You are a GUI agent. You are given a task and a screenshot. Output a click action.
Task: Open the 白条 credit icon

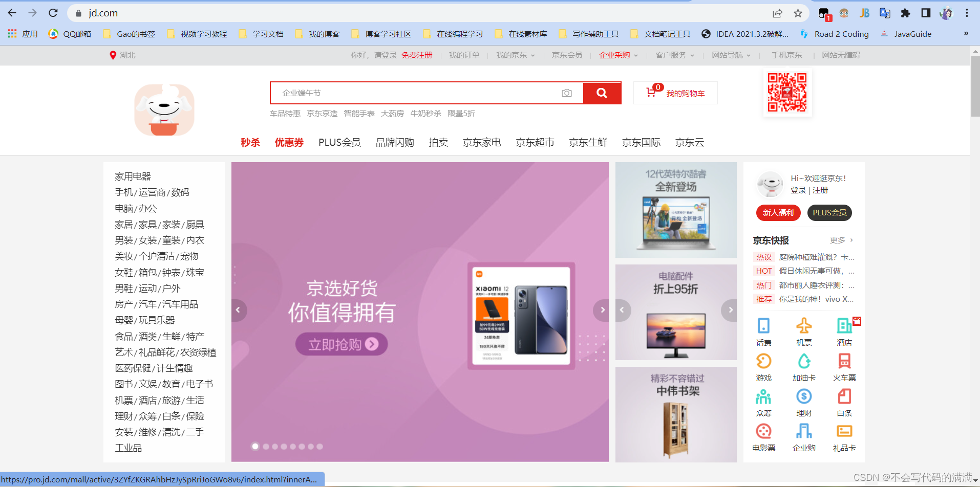coord(844,396)
